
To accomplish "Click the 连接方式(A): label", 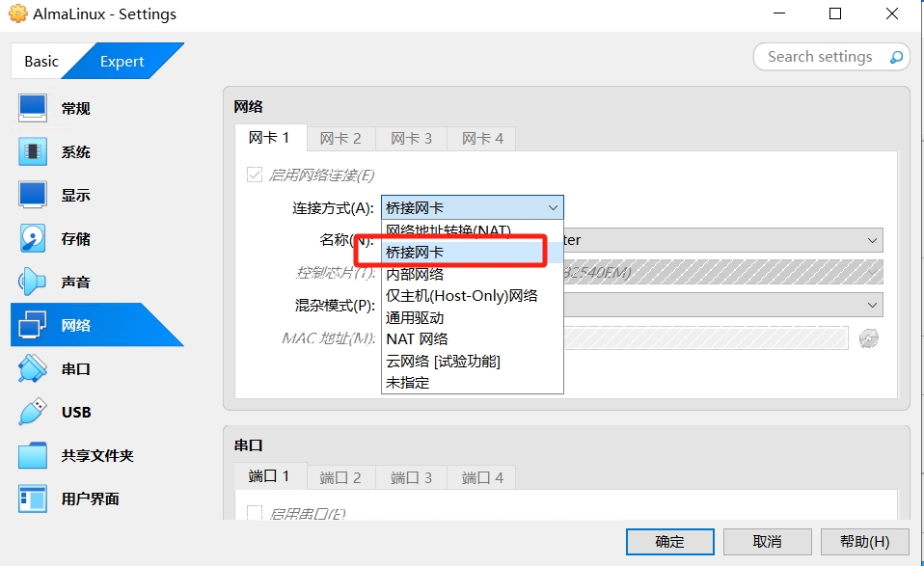I will (333, 208).
